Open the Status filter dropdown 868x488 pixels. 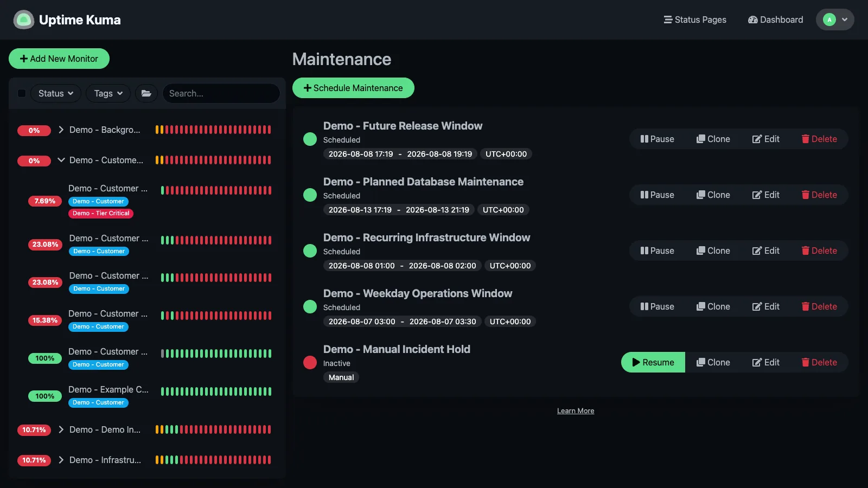[56, 93]
